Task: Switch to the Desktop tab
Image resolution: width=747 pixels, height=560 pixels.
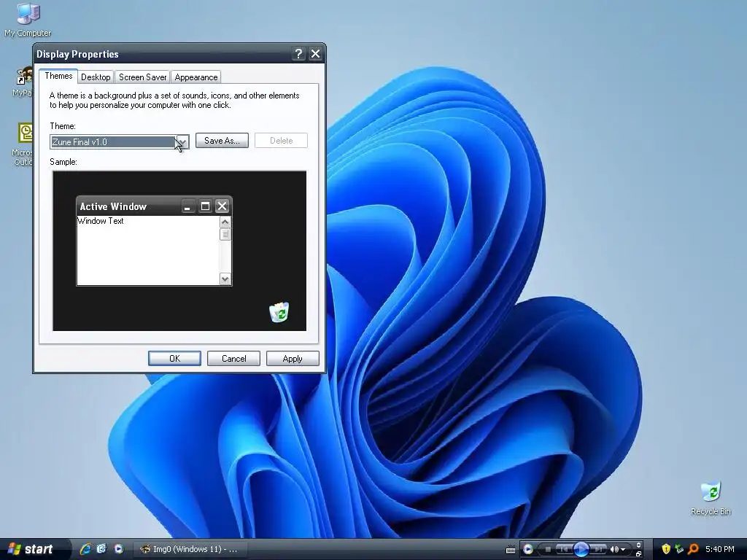Action: (x=96, y=77)
